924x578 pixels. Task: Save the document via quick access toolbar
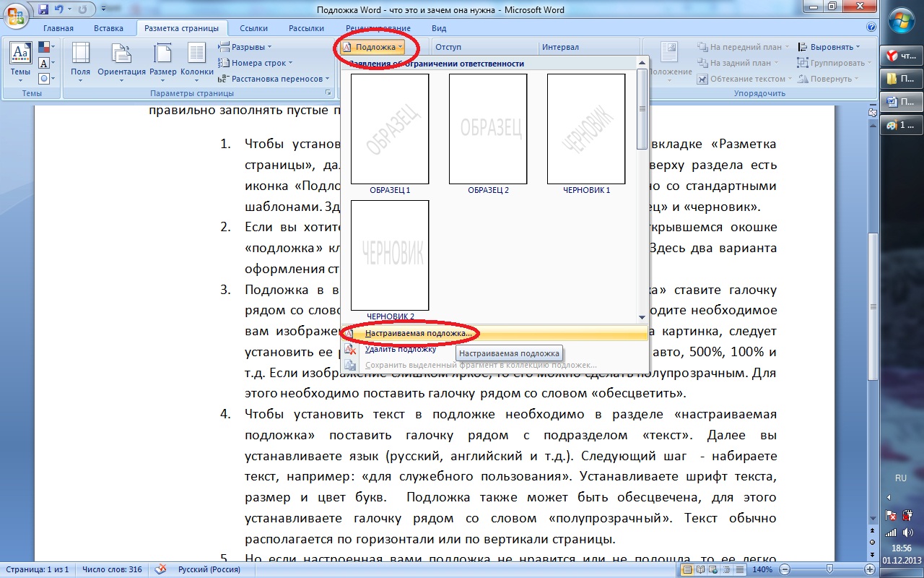coord(43,10)
